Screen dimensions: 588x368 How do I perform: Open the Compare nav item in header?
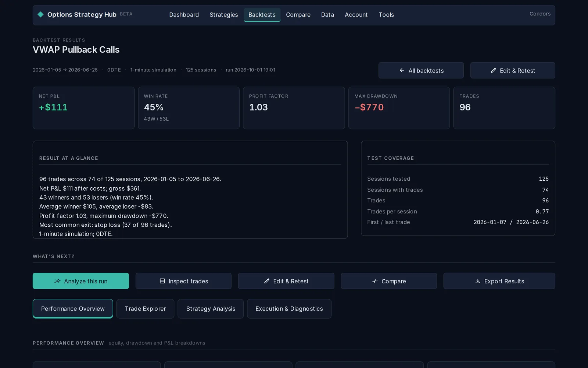(298, 15)
